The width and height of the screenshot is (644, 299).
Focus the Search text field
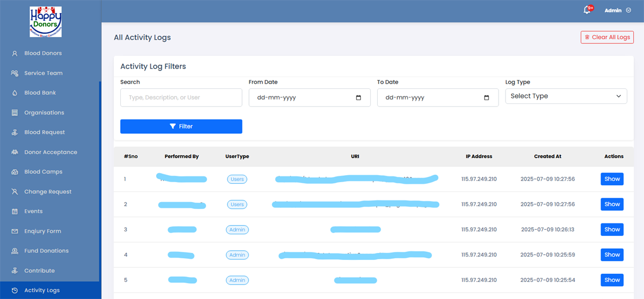point(181,98)
